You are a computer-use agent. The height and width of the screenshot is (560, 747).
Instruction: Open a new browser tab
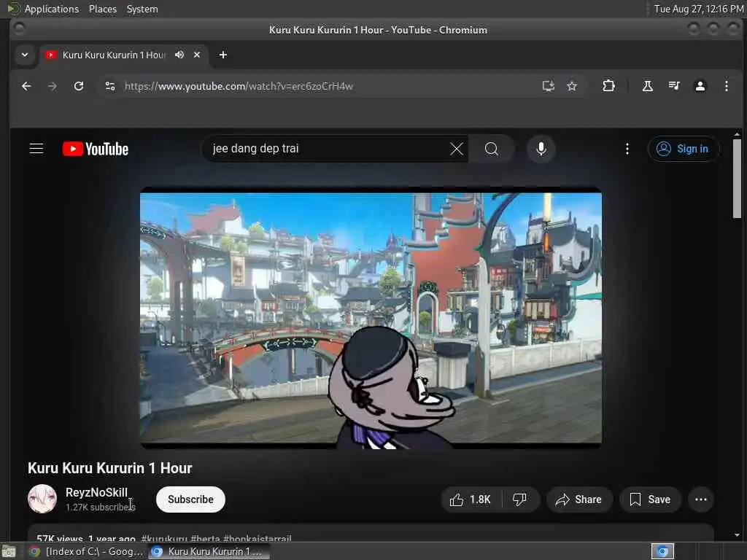coord(223,55)
